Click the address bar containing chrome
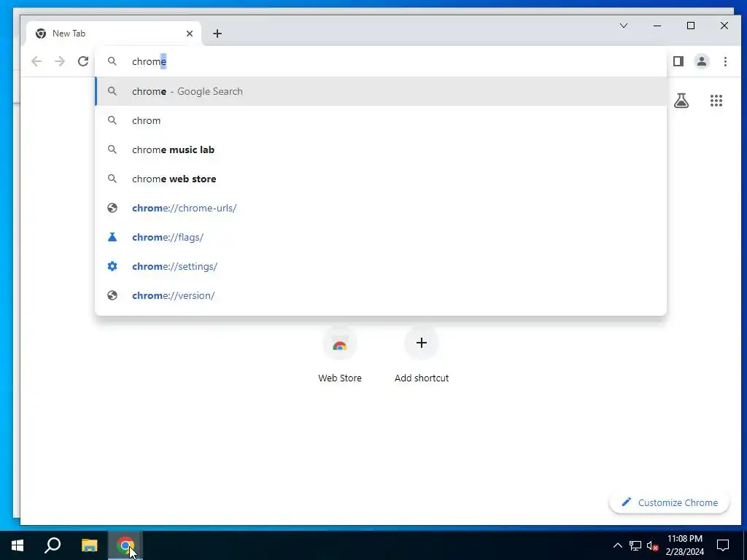The height and width of the screenshot is (560, 747). coord(380,61)
